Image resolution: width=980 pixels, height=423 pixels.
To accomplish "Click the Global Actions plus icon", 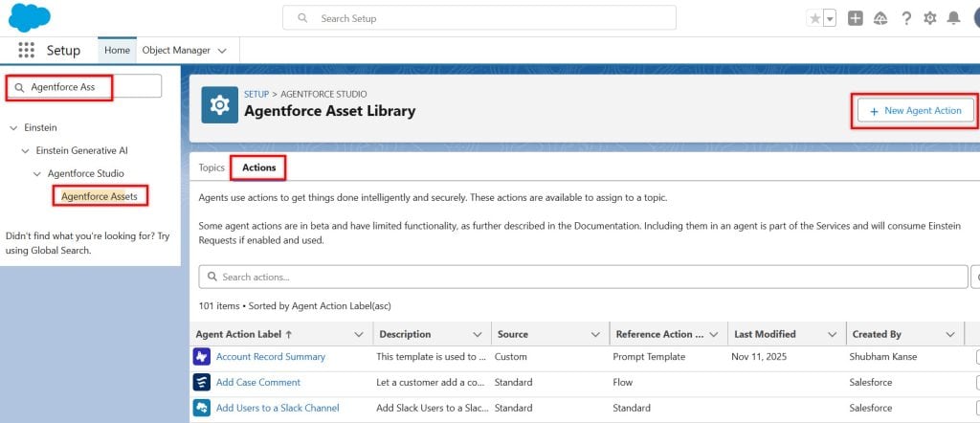I will tap(855, 19).
